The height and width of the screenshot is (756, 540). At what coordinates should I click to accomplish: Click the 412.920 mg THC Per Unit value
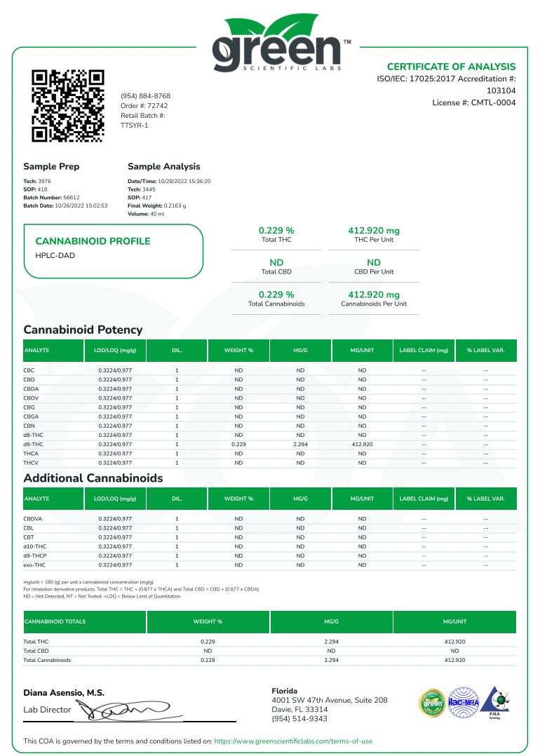[374, 231]
